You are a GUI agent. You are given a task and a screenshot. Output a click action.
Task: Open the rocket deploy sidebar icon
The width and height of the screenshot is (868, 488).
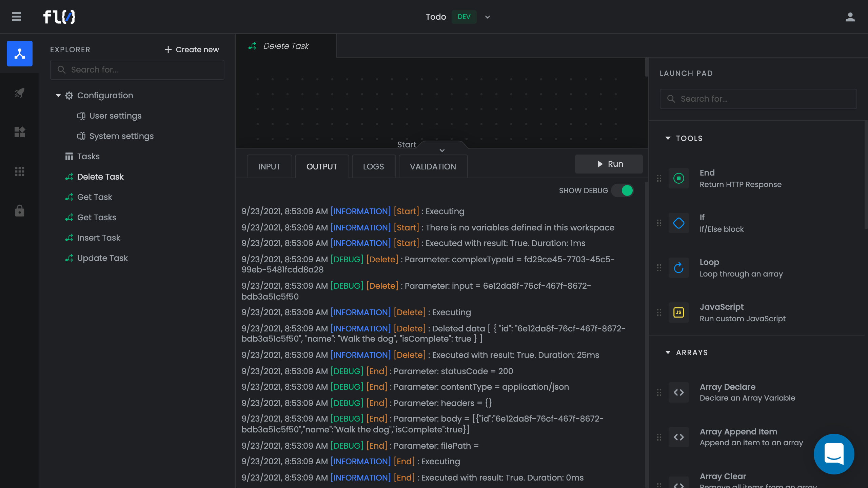pyautogui.click(x=20, y=93)
